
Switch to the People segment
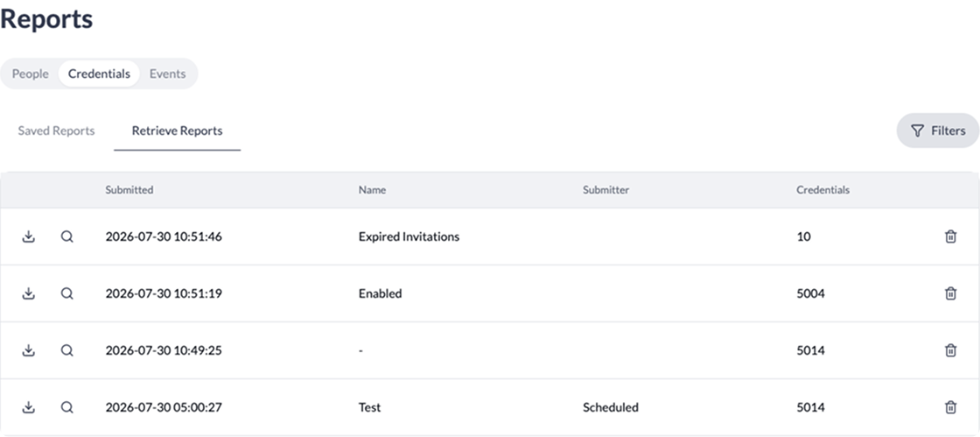pyautogui.click(x=30, y=74)
